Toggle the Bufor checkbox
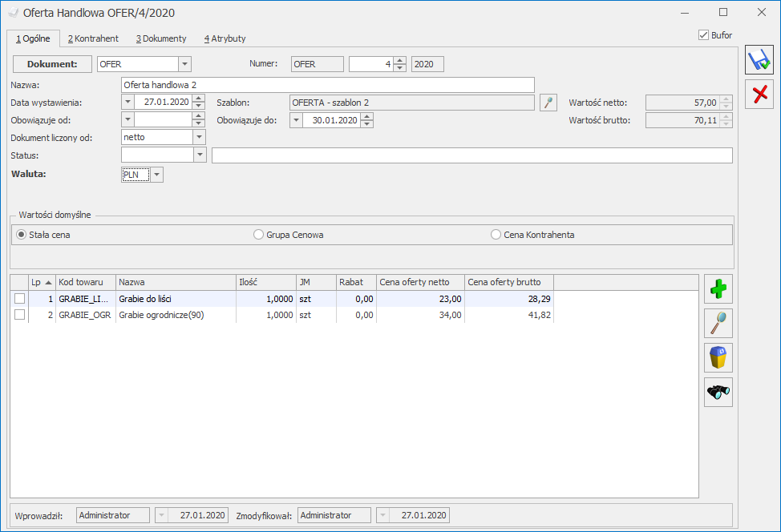This screenshot has height=532, width=781. [x=704, y=35]
